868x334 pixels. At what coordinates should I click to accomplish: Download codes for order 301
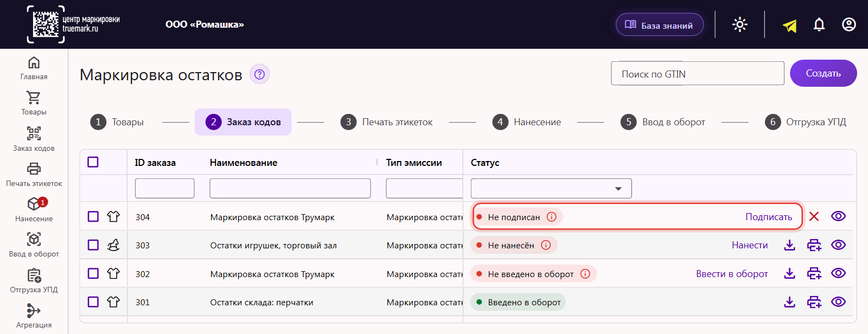[x=789, y=302]
